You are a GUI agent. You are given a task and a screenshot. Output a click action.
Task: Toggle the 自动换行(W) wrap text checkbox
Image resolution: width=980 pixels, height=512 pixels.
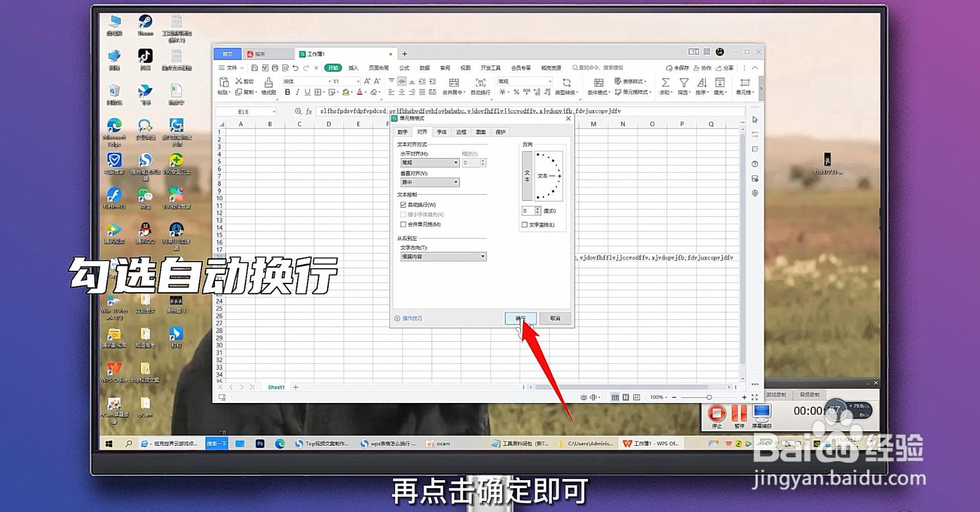[403, 205]
